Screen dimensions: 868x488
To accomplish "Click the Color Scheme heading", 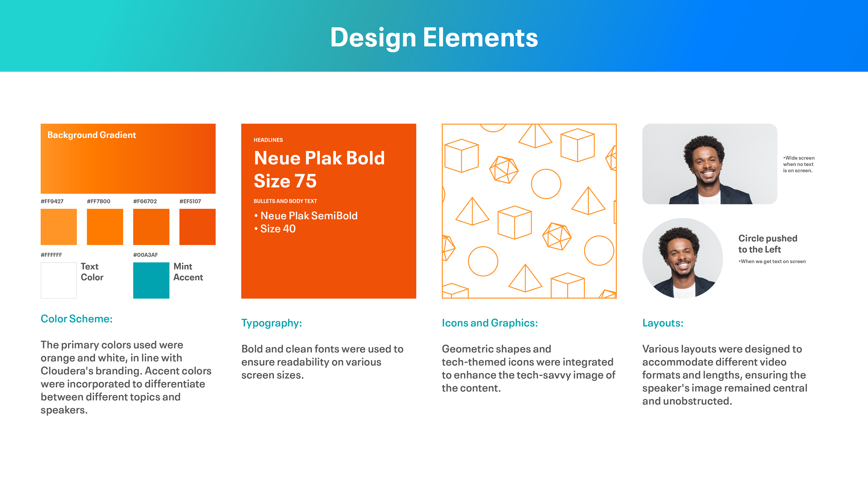I will tap(76, 319).
